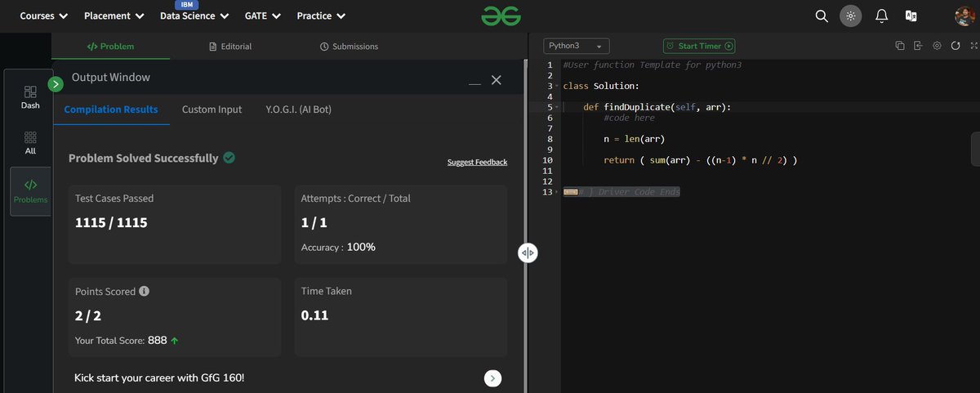This screenshot has width=980, height=393.
Task: Minimize the Output Window
Action: (x=474, y=83)
